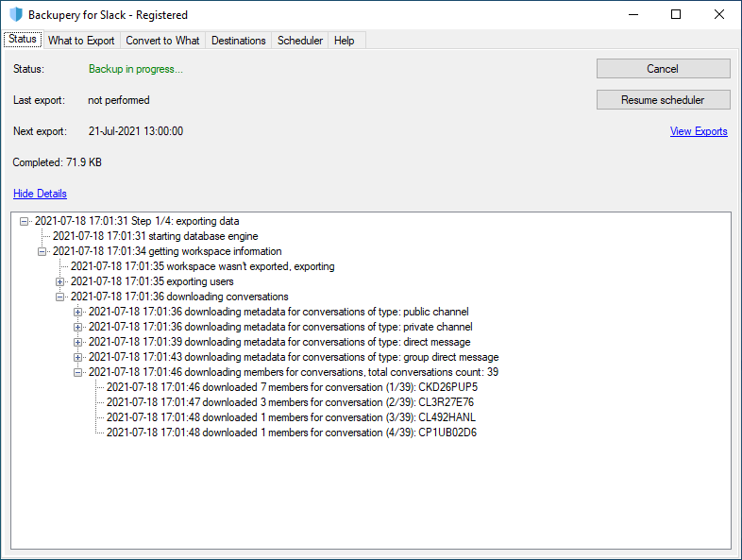Image resolution: width=742 pixels, height=560 pixels.
Task: Select the workspace wasn't exported log row
Action: [x=203, y=266]
